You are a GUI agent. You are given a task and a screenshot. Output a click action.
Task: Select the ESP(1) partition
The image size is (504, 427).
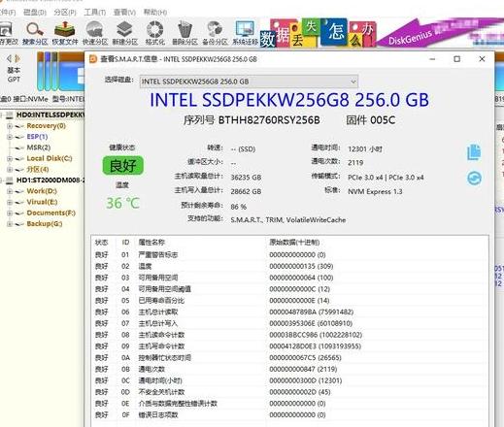point(37,137)
